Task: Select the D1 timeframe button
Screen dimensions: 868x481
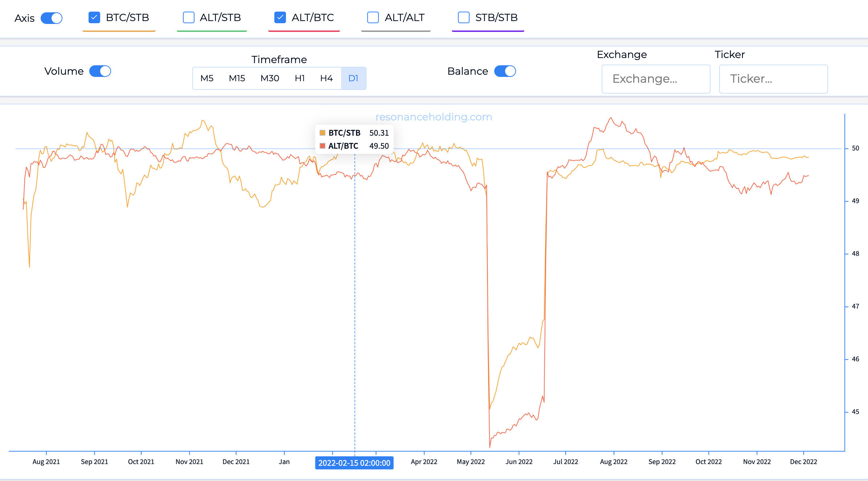Action: point(353,78)
